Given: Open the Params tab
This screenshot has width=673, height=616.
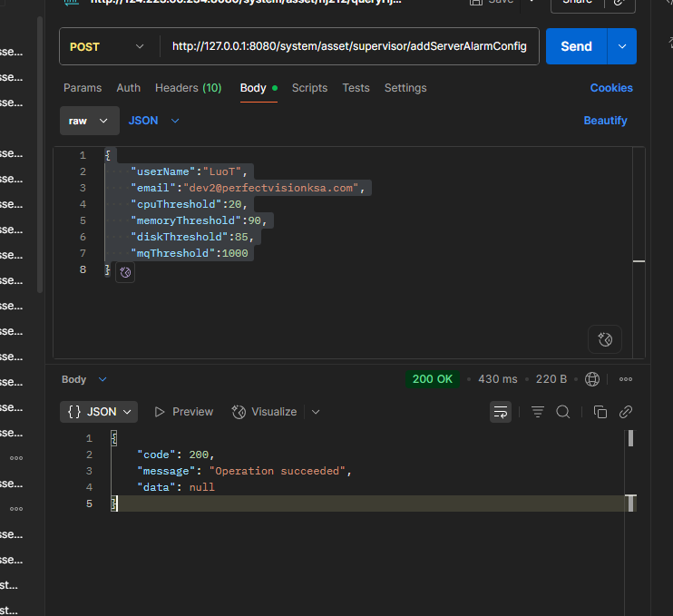Looking at the screenshot, I should coord(83,88).
